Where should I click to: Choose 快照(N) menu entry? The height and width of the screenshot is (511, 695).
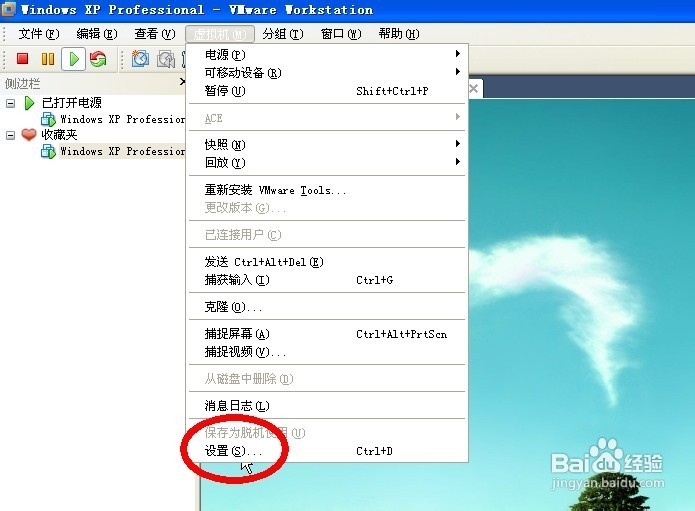point(327,144)
